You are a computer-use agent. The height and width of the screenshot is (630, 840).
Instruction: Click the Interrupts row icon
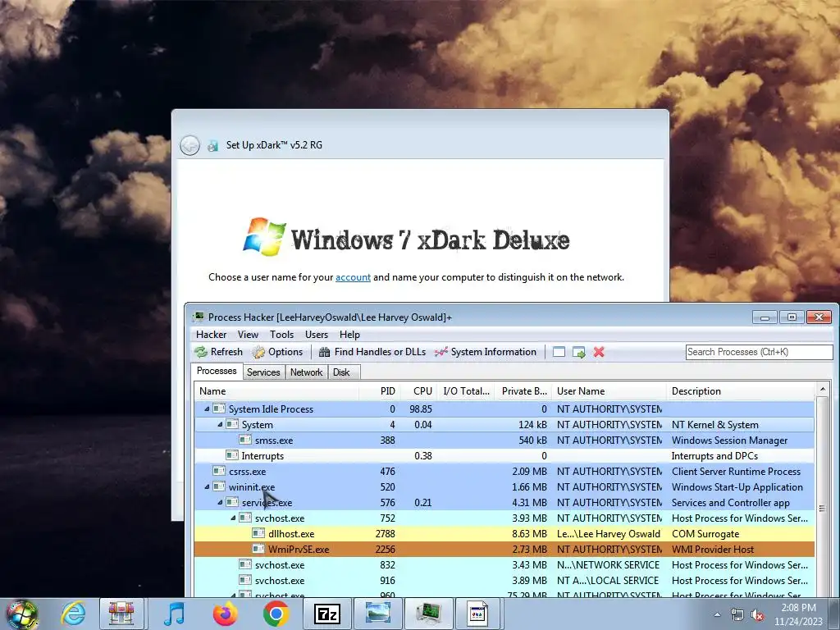click(232, 455)
